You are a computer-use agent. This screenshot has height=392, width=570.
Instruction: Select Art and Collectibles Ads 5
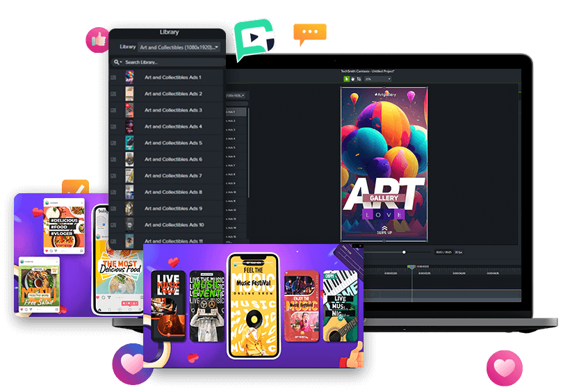point(173,143)
